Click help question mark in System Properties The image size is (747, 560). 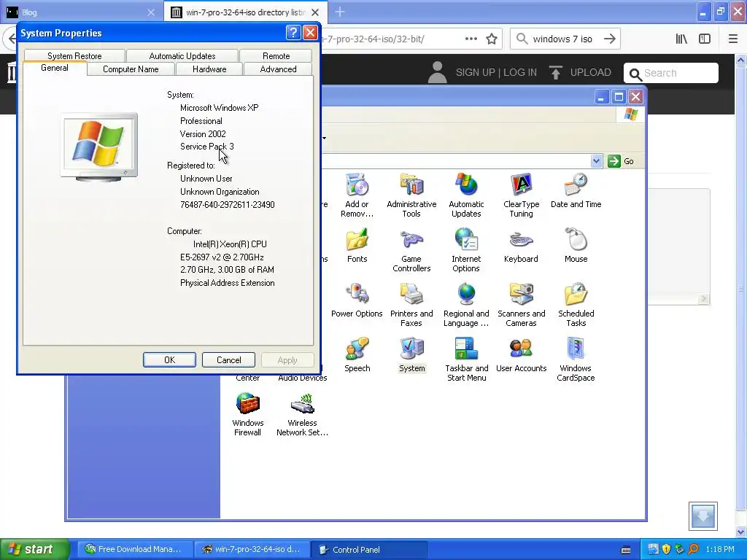click(x=293, y=32)
